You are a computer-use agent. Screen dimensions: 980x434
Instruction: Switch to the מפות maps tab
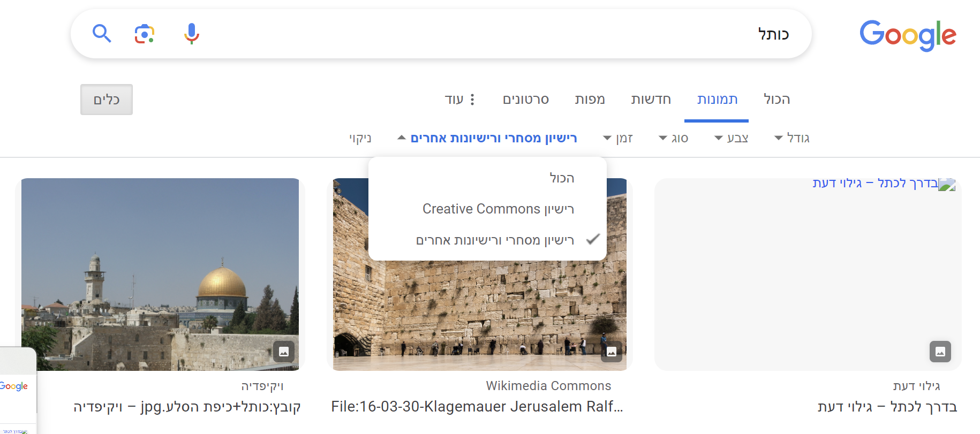[590, 100]
